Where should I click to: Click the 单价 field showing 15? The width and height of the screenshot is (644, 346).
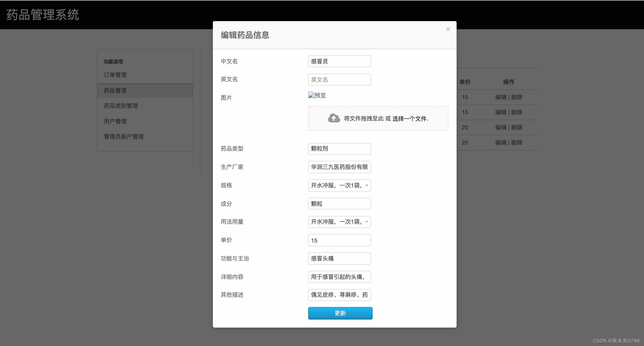(339, 240)
